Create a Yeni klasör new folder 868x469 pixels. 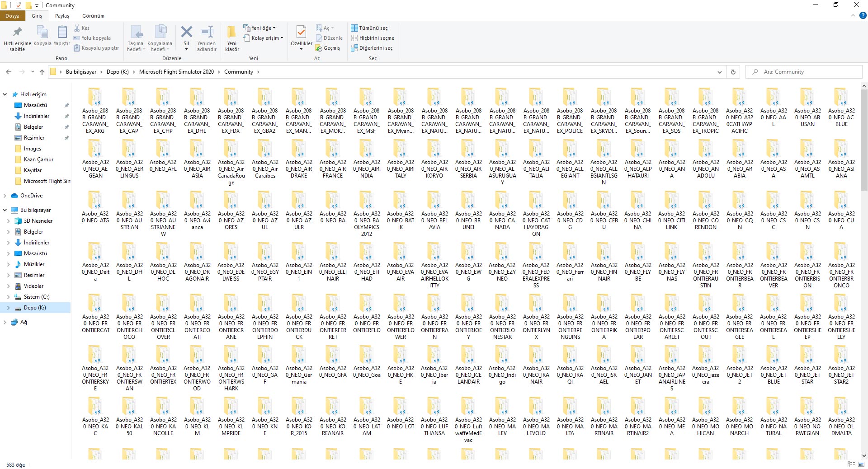[232, 38]
